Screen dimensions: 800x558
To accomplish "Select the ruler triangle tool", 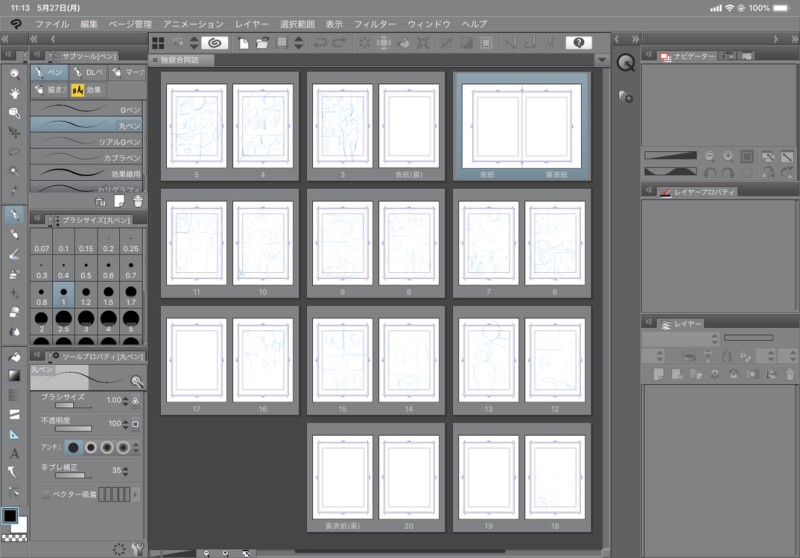I will 14,434.
